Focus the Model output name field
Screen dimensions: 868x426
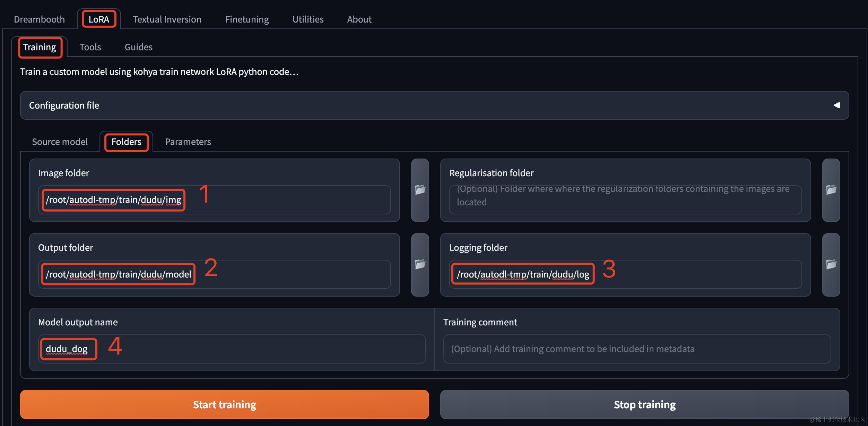pos(232,349)
